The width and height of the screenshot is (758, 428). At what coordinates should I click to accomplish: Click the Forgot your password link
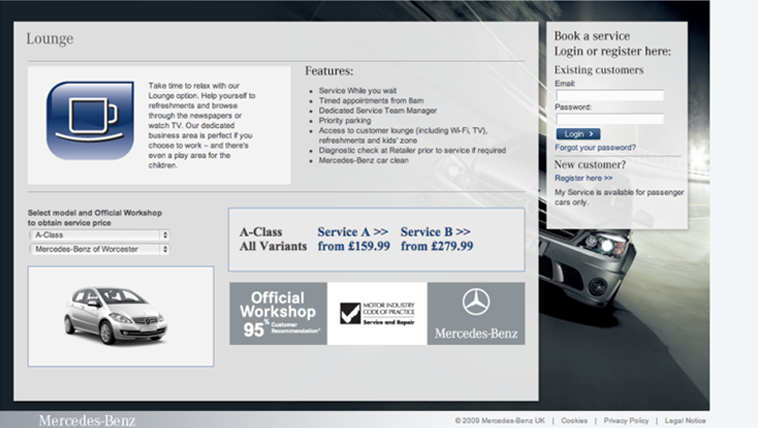coord(595,147)
